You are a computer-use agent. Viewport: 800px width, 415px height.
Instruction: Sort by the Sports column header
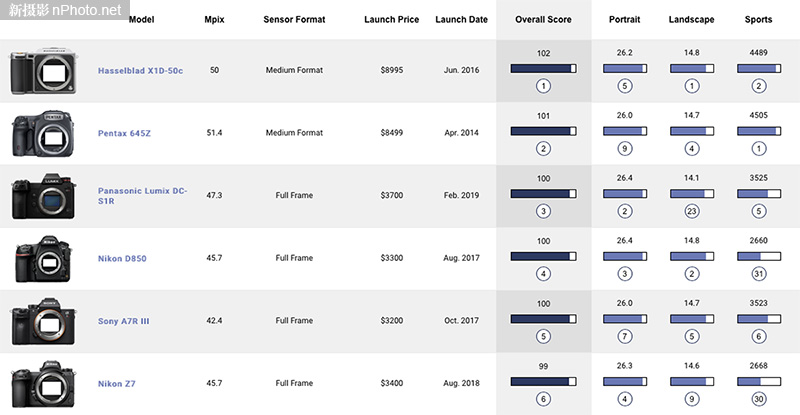(x=758, y=20)
